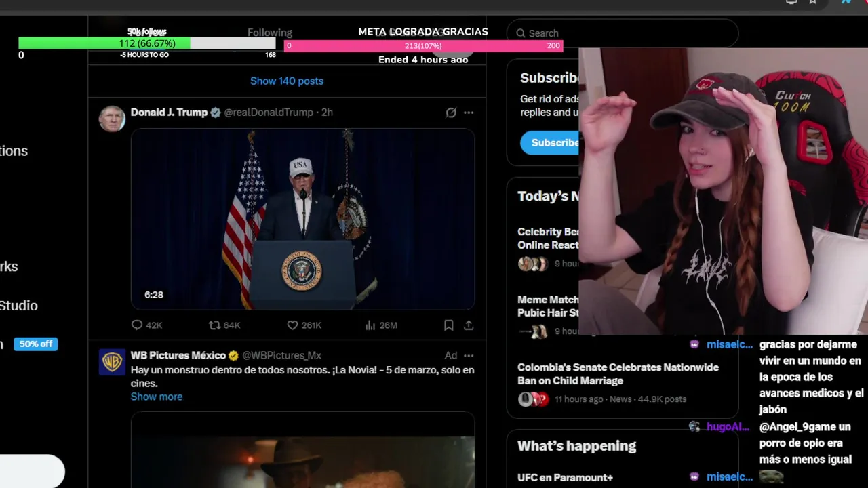Reply to Trump's post with 42K comments
The image size is (868, 488).
pos(146,325)
